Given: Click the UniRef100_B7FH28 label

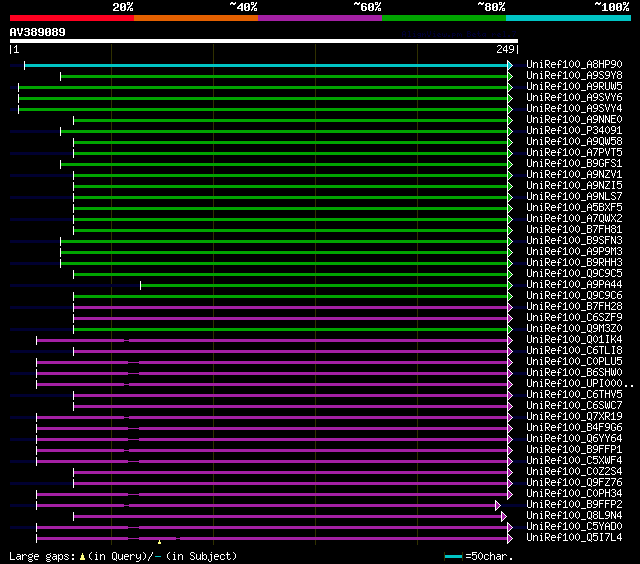Looking at the screenshot, I should click(574, 307).
